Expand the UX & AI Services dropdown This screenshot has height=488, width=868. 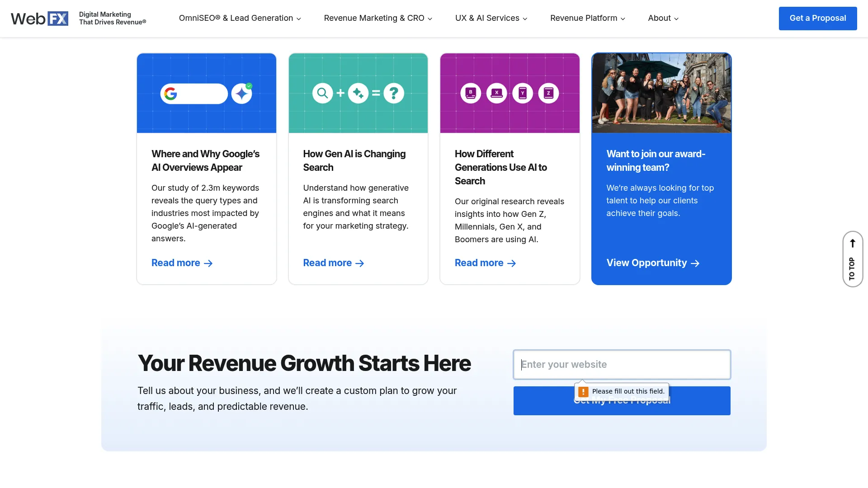tap(491, 18)
